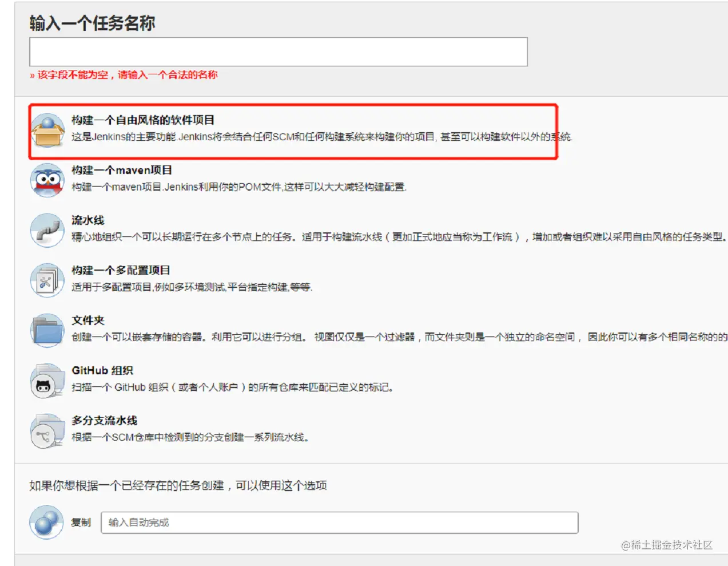The image size is (728, 566).
Task: Select the pipeline pipe icon
Action: [x=47, y=231]
